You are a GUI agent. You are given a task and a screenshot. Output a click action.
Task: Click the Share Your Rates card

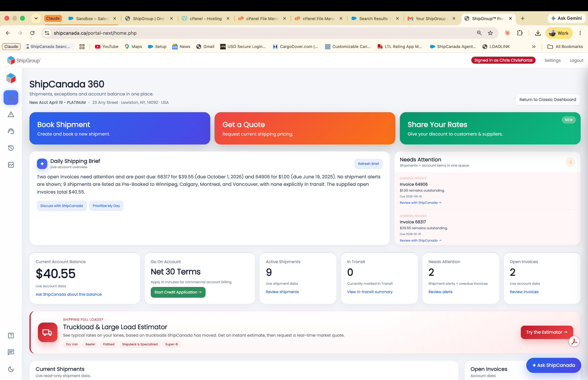click(490, 128)
